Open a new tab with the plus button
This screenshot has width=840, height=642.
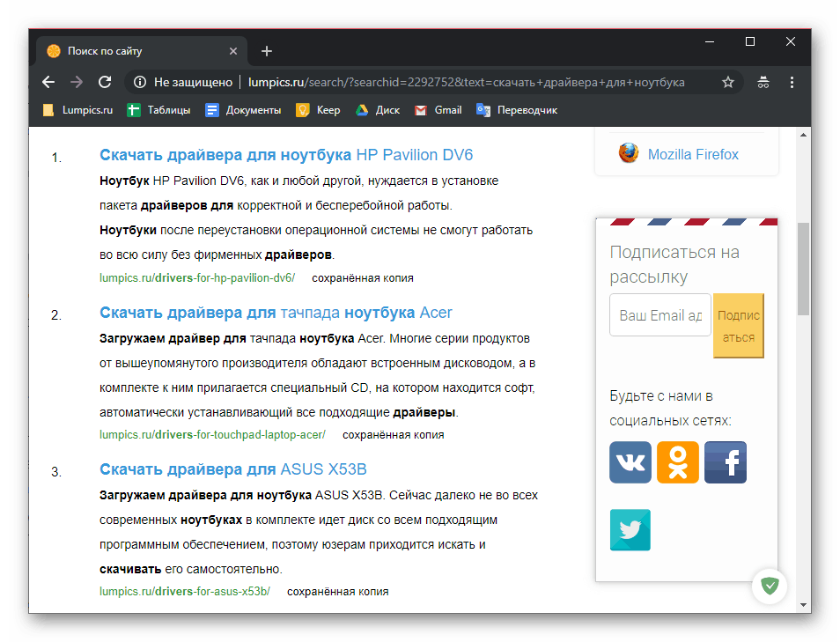coord(266,51)
